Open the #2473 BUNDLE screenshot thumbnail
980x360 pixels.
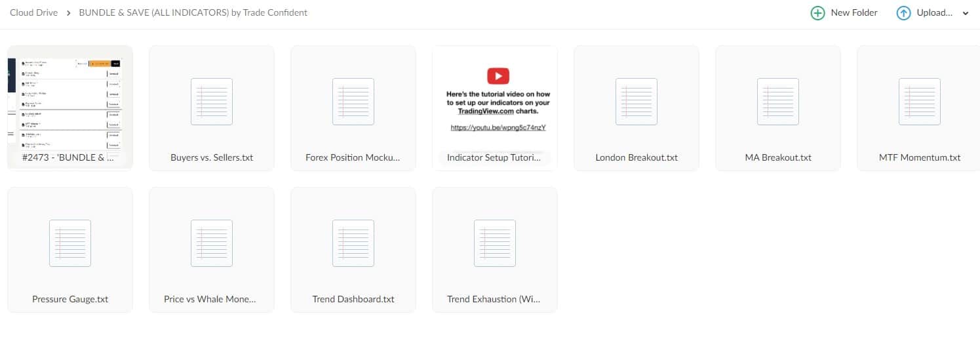tap(70, 102)
